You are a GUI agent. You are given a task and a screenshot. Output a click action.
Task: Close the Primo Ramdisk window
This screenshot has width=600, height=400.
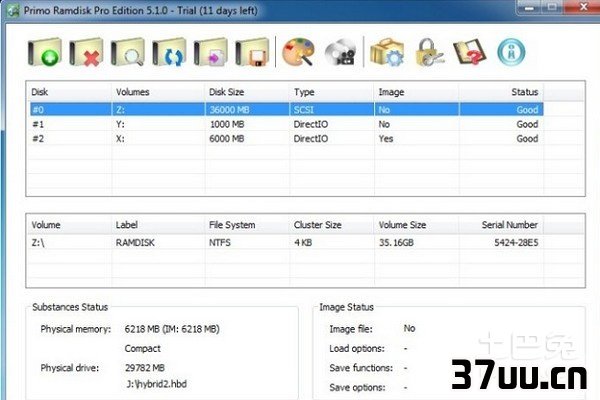point(583,7)
